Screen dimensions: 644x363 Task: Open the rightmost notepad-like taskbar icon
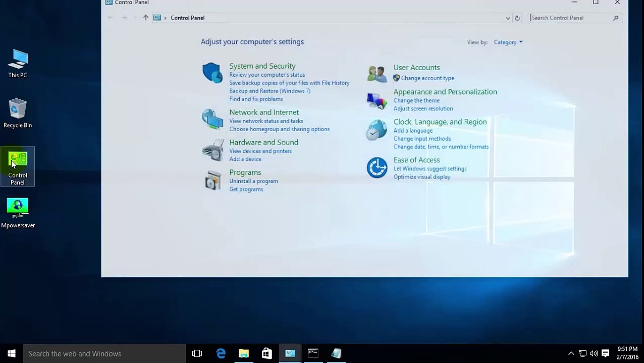337,353
